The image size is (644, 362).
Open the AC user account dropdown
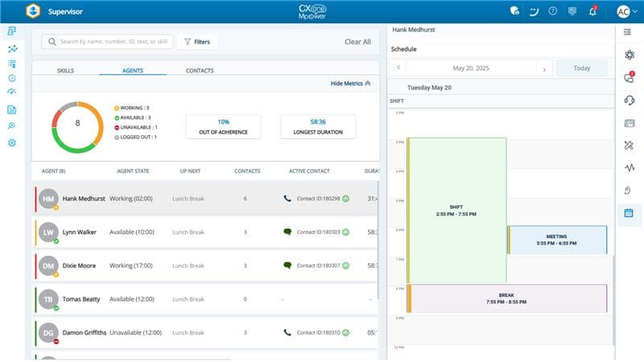pos(625,11)
